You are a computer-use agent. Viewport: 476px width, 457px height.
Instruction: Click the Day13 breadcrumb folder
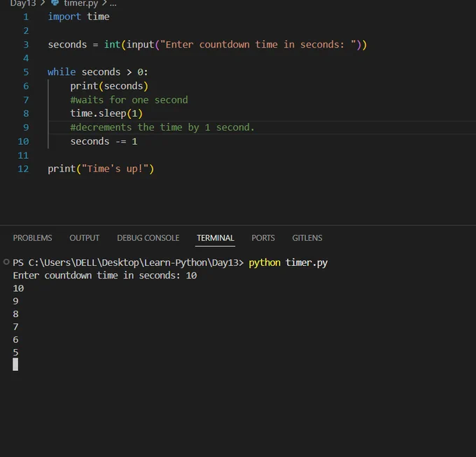23,3
